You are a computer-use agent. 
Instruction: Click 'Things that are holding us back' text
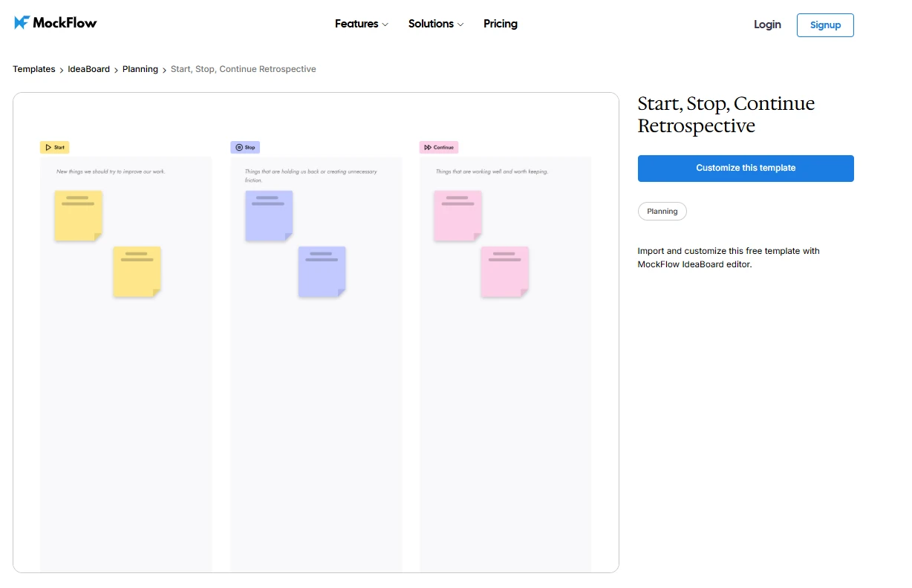(311, 176)
